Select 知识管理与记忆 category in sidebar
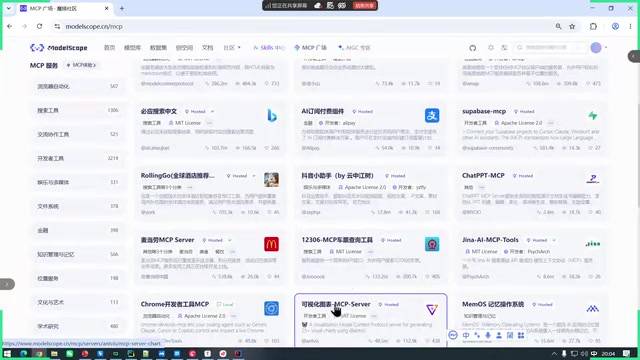 78,254
